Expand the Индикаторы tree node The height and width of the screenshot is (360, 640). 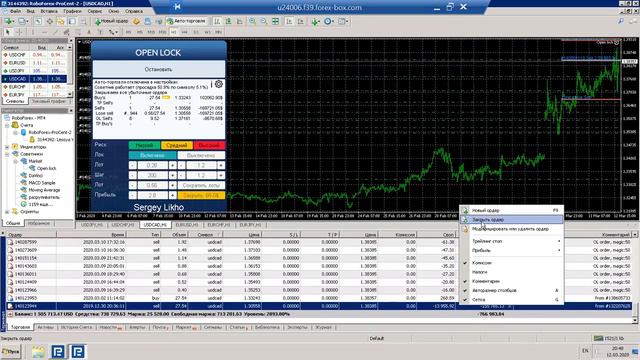7,147
